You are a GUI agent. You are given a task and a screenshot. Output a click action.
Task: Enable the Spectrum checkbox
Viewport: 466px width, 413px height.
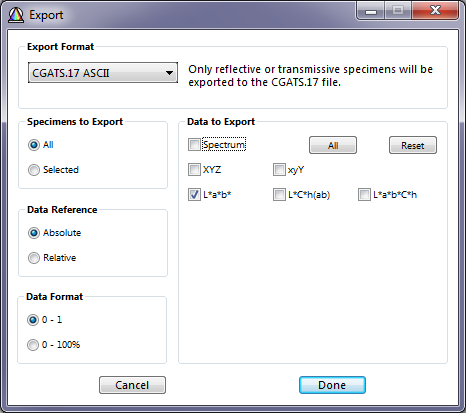point(194,145)
